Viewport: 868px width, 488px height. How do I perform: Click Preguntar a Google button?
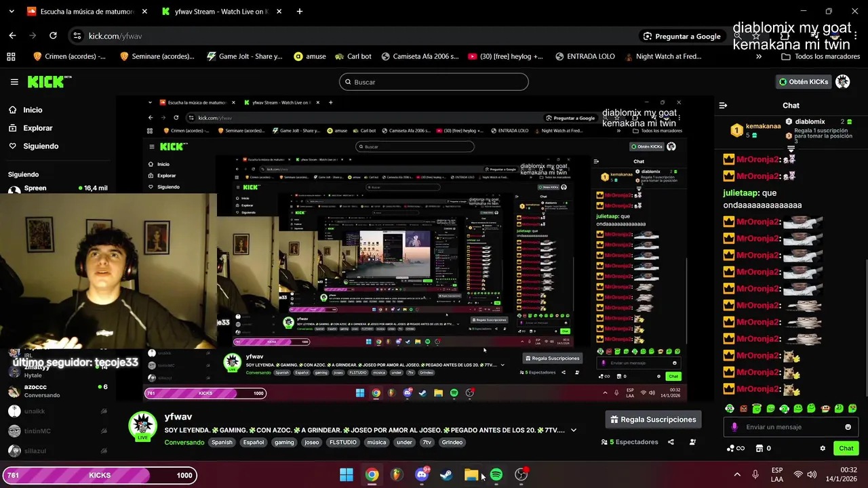pyautogui.click(x=682, y=36)
